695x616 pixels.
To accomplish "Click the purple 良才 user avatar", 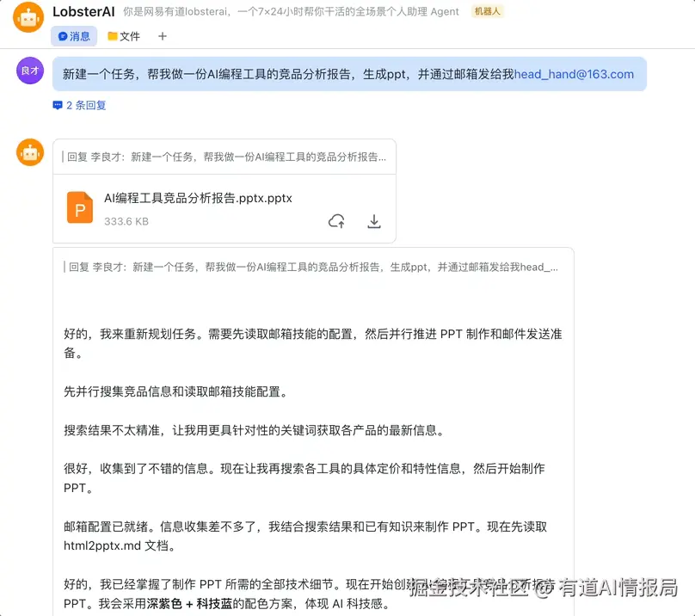I will pyautogui.click(x=28, y=70).
